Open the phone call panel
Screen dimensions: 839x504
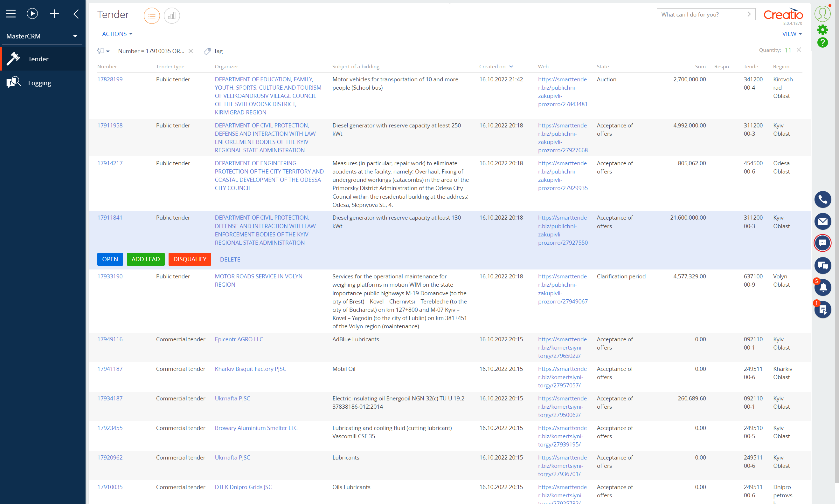click(822, 200)
